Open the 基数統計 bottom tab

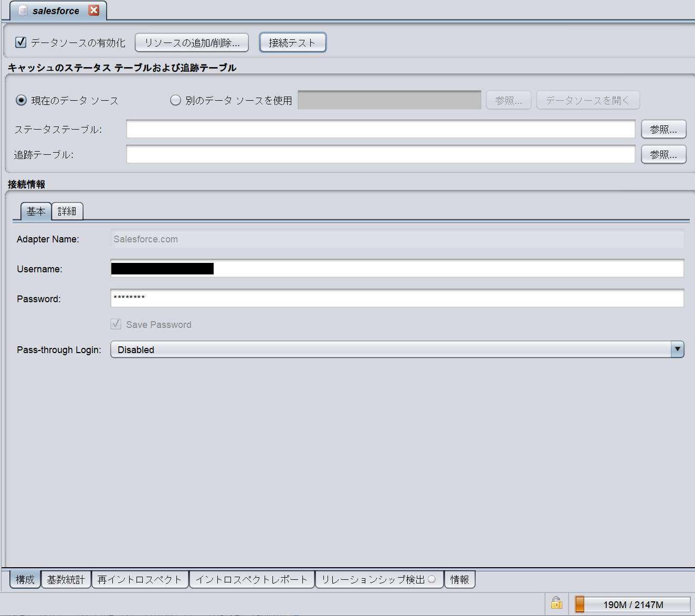coord(66,579)
